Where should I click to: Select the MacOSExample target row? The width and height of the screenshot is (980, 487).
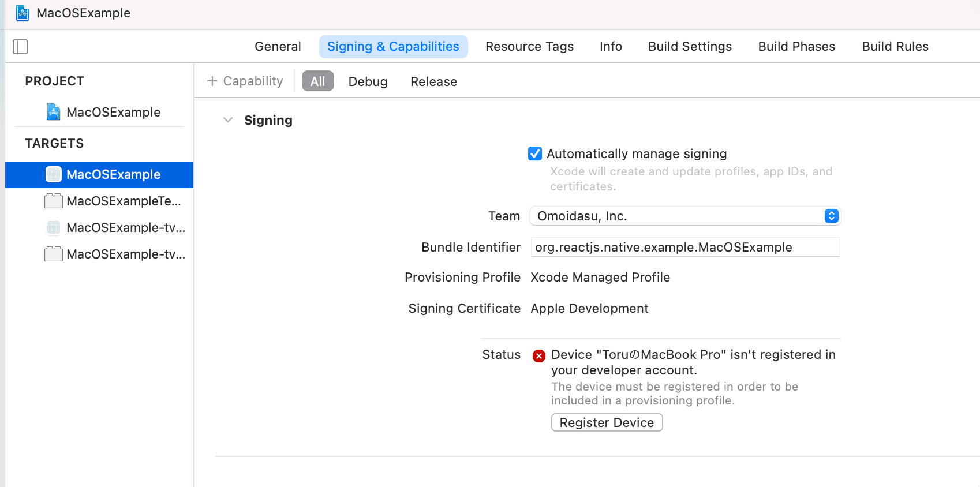click(99, 174)
